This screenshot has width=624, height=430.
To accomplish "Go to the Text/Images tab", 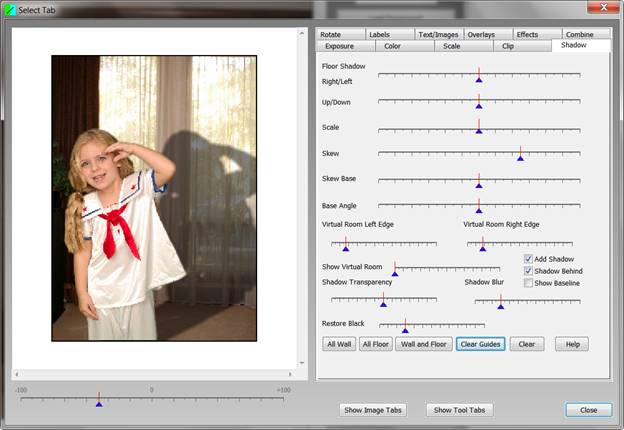I will coord(438,34).
